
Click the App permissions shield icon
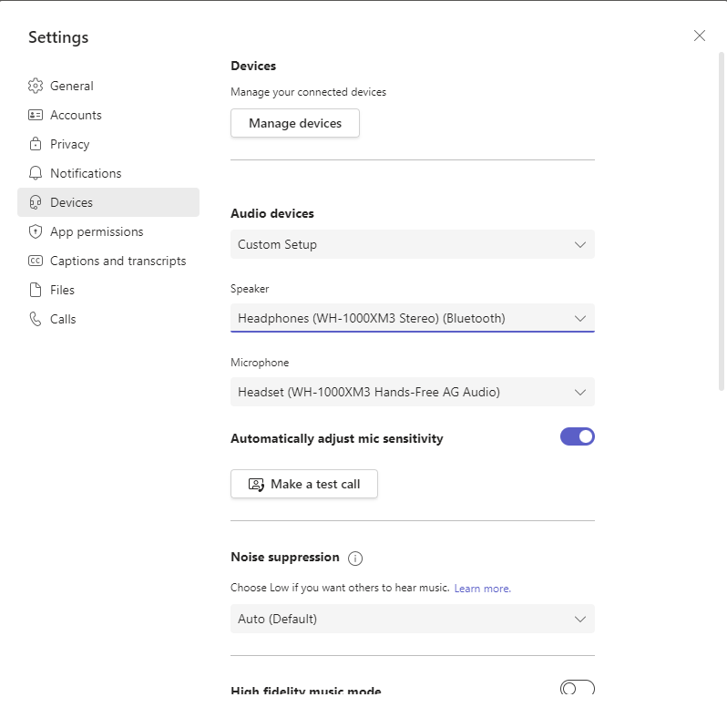point(36,231)
